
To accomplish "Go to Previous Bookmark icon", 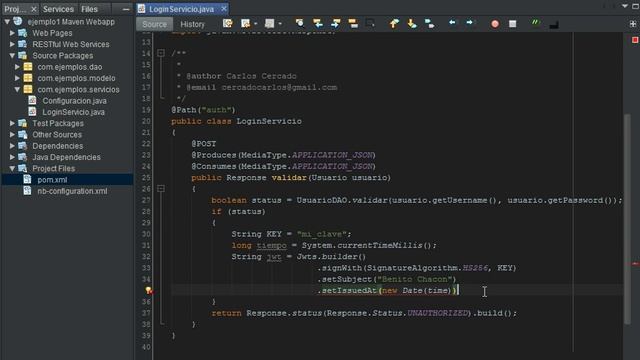I will 394,23.
